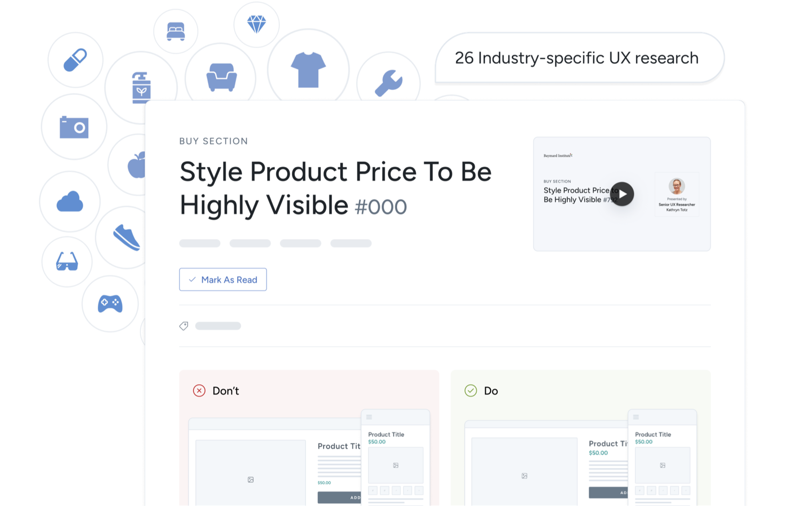Select the cloud icon circle
Image resolution: width=812 pixels, height=506 pixels.
70,201
